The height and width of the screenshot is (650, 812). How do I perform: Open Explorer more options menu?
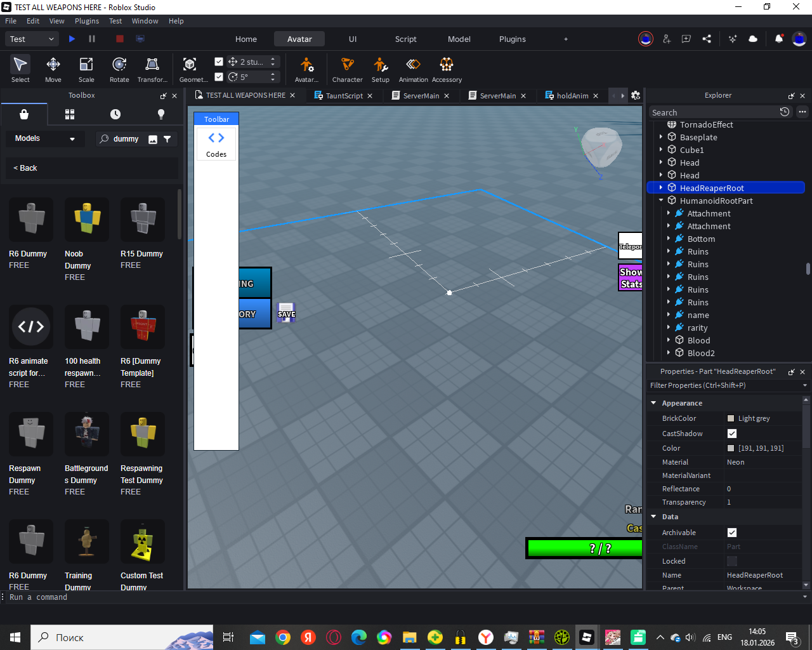point(802,112)
